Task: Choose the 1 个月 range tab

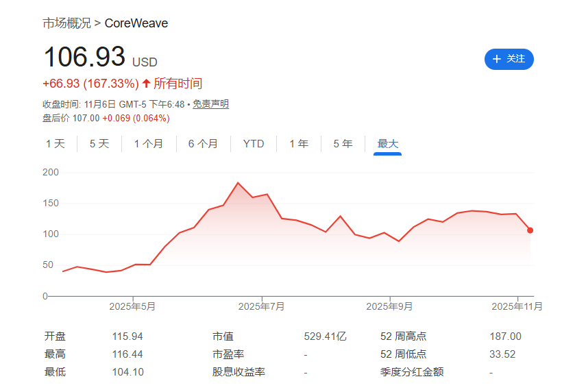Action: [149, 144]
